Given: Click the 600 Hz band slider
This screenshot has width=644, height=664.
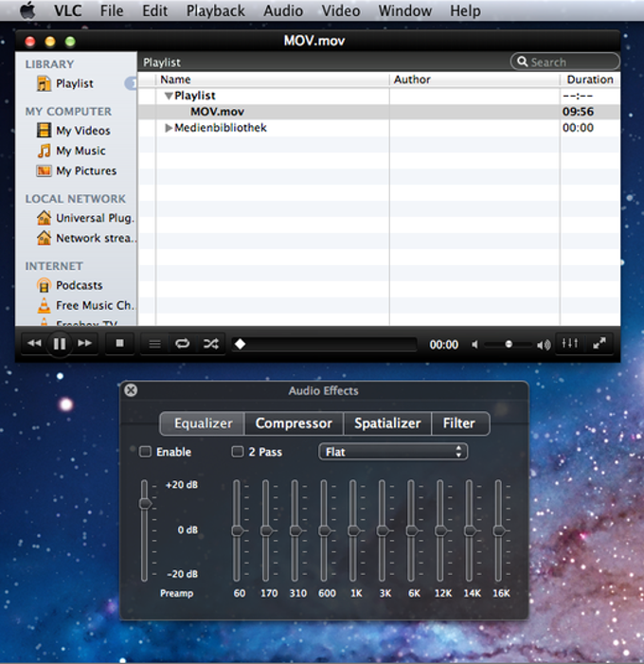Looking at the screenshot, I should [x=324, y=530].
